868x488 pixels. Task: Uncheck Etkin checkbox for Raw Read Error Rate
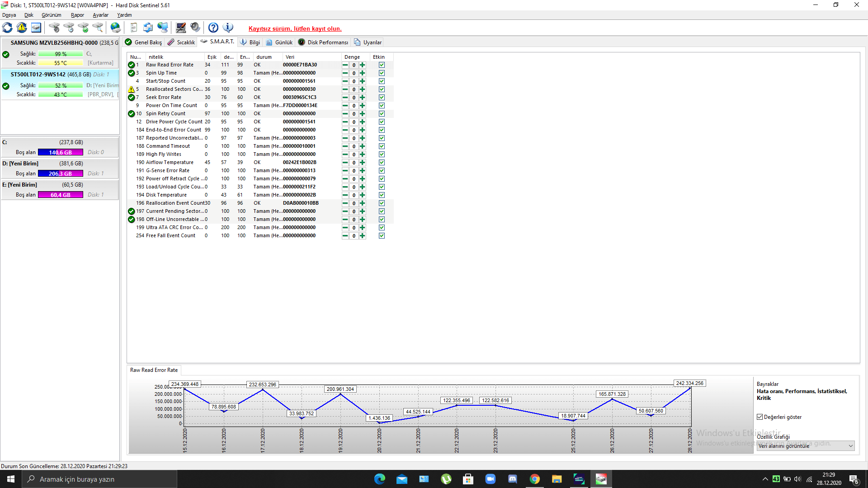(382, 65)
